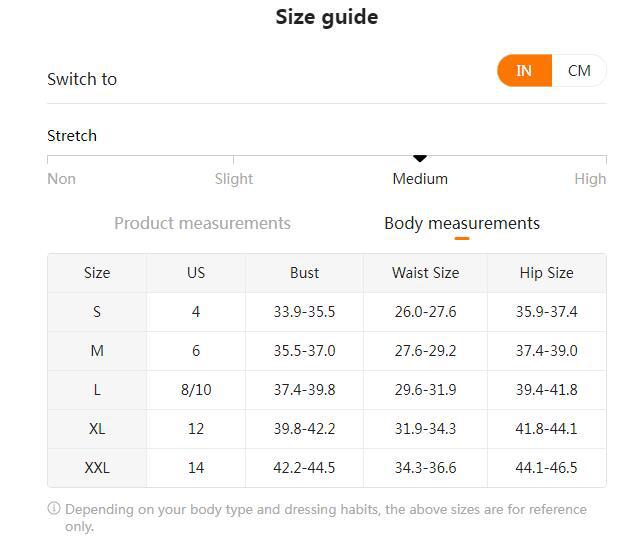Select the size S row

pos(97,312)
